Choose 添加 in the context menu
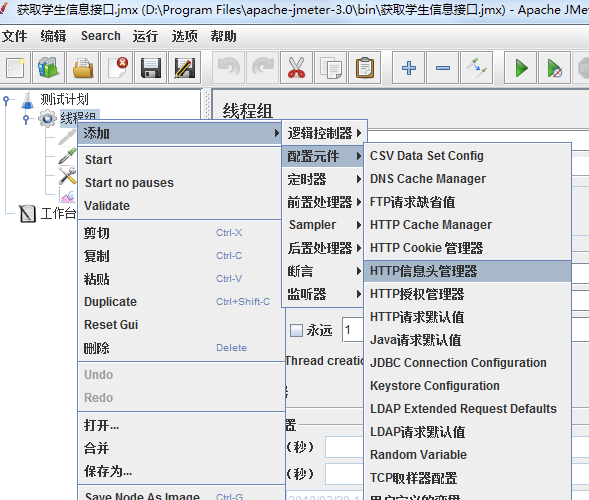 [180, 133]
